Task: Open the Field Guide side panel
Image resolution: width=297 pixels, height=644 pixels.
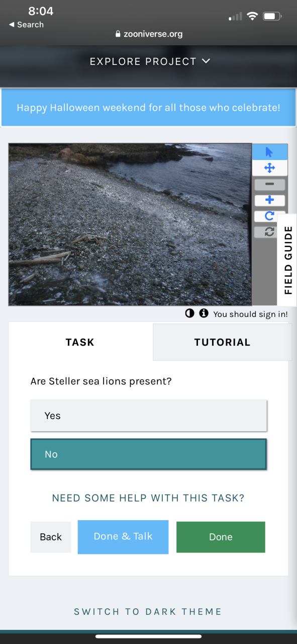Action: 287,260
